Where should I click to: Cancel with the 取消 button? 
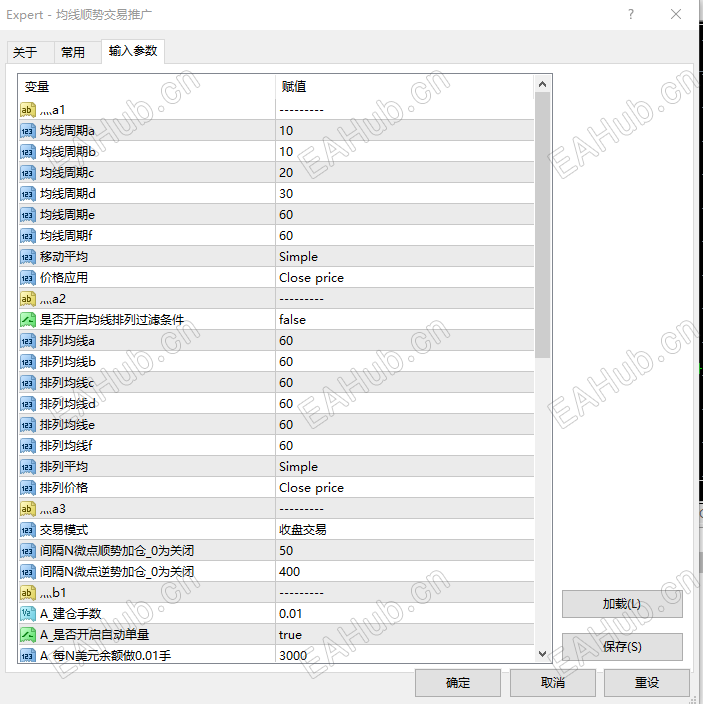click(x=553, y=682)
